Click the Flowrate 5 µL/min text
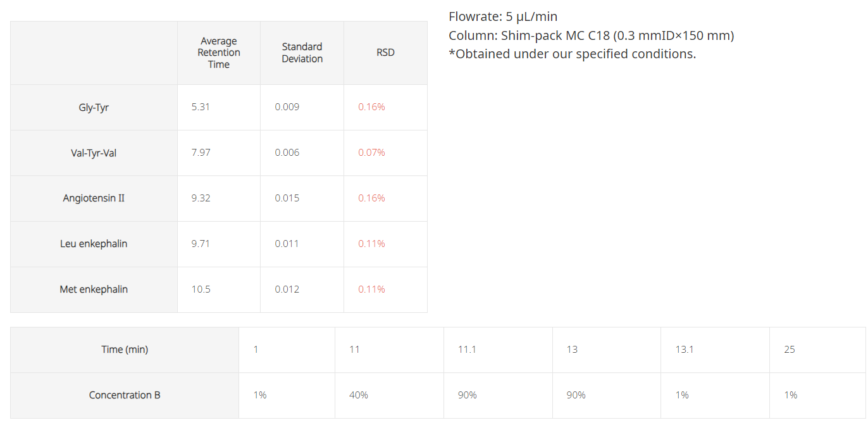Image resolution: width=868 pixels, height=425 pixels. point(503,17)
